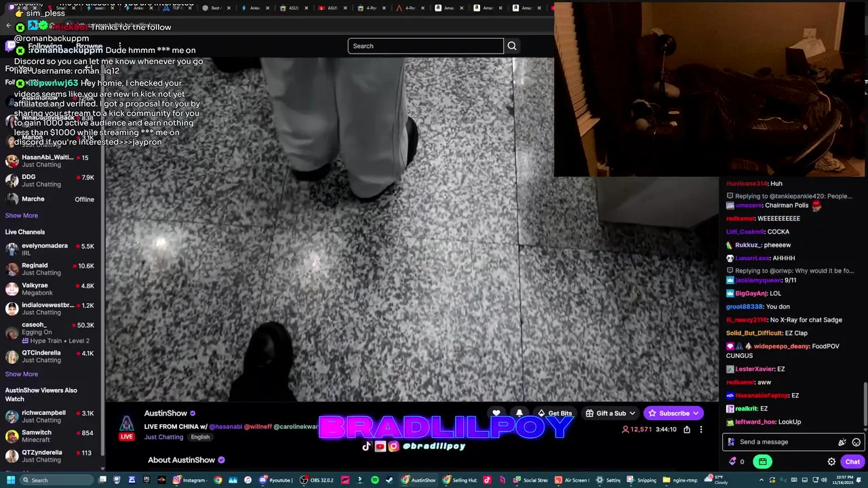The image size is (868, 488).
Task: Open Spotify from the taskbar
Action: click(x=374, y=480)
